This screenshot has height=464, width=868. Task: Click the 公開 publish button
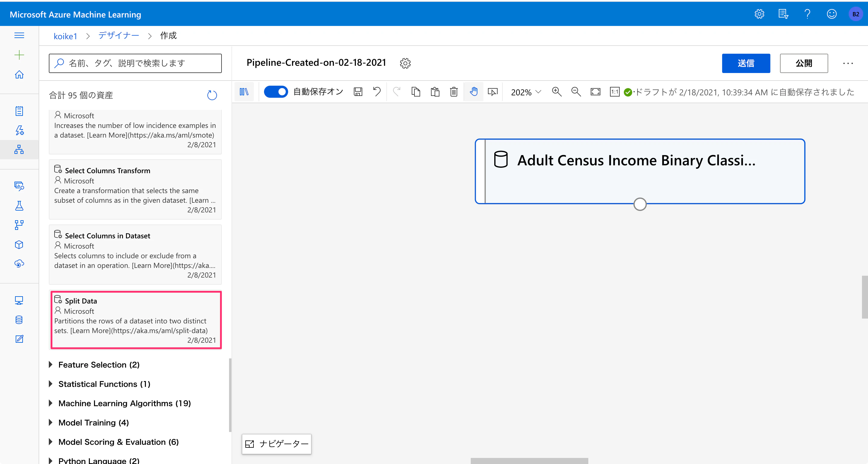point(804,63)
